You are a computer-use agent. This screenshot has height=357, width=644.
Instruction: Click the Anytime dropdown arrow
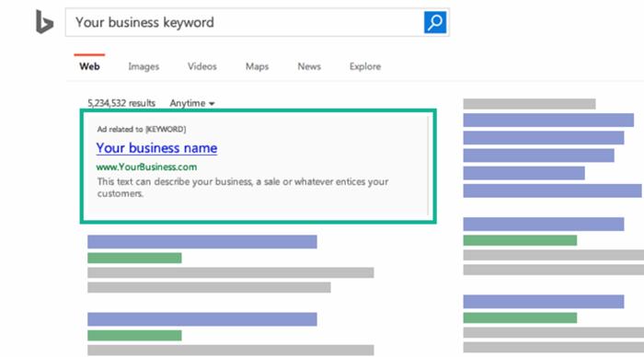(212, 104)
